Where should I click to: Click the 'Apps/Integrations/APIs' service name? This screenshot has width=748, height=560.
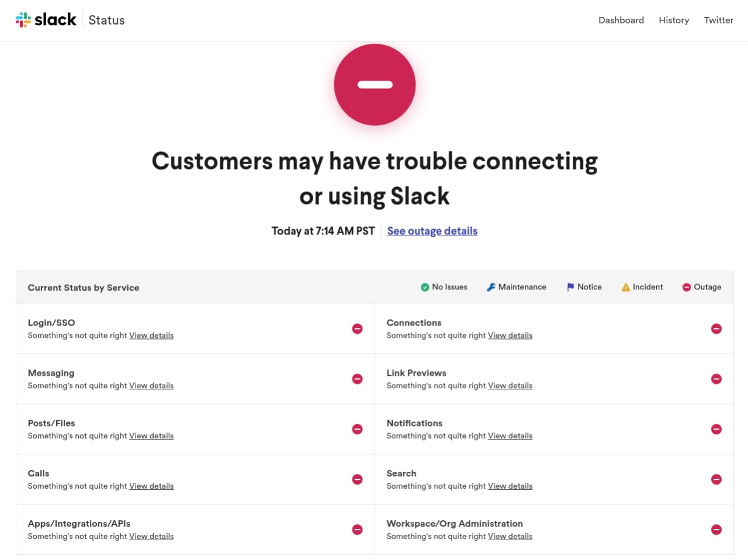coord(79,524)
